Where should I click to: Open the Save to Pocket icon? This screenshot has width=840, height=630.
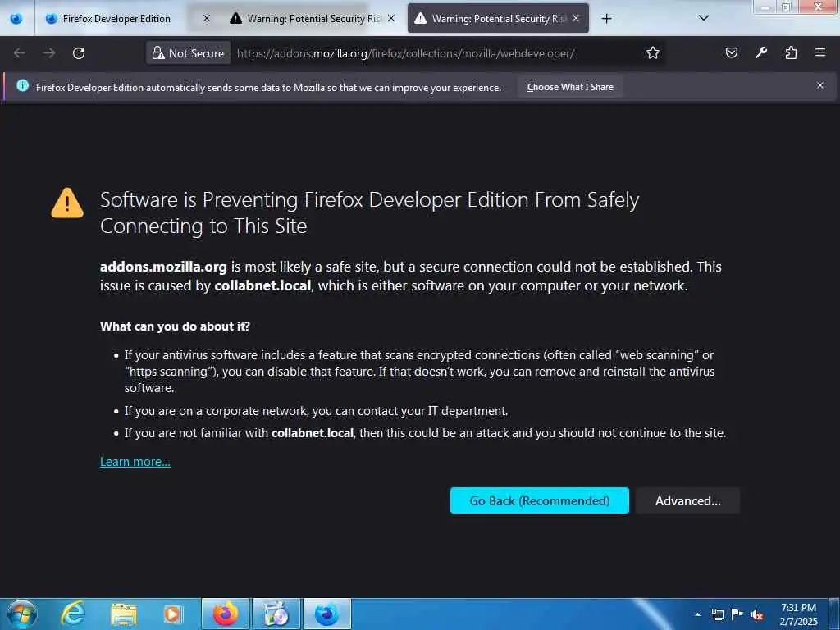pyautogui.click(x=731, y=52)
